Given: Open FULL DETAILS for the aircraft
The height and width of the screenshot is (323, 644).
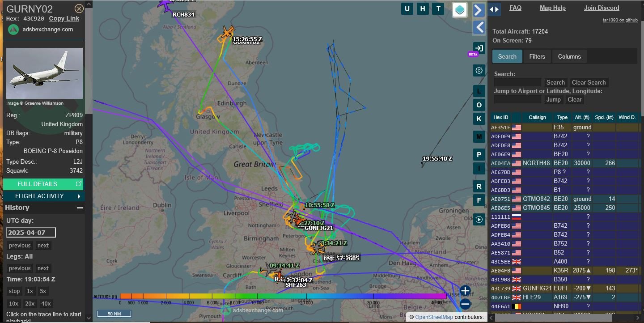Looking at the screenshot, I should [43, 184].
